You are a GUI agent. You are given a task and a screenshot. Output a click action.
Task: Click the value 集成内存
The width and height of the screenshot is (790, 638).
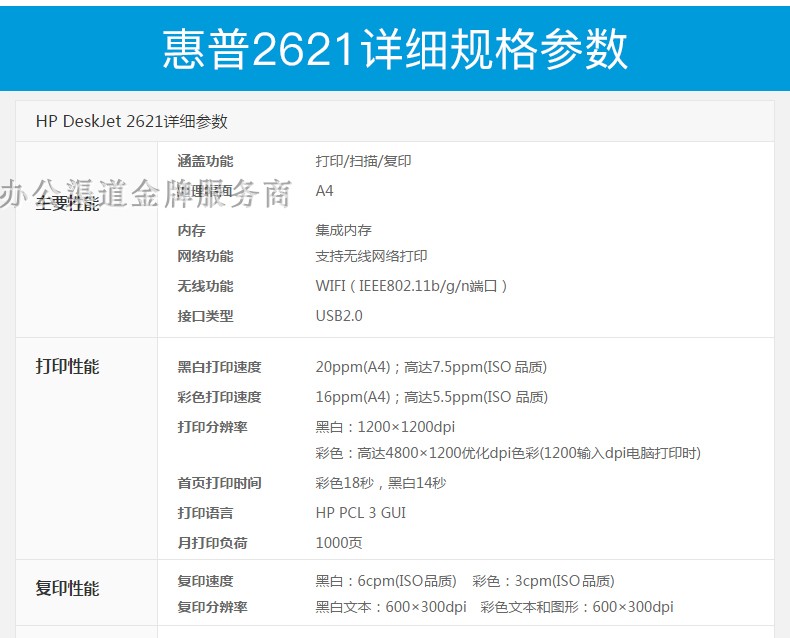click(344, 230)
